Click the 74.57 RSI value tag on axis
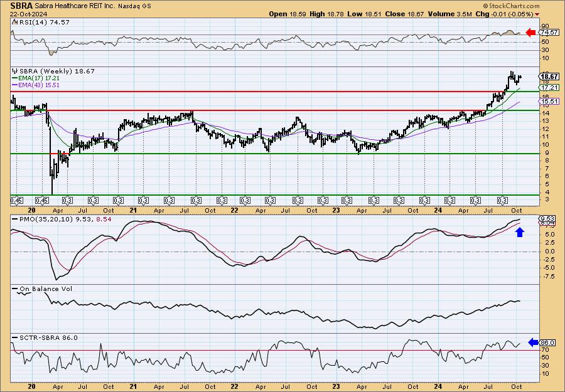Viewport: 565px width, 392px height. tap(549, 33)
